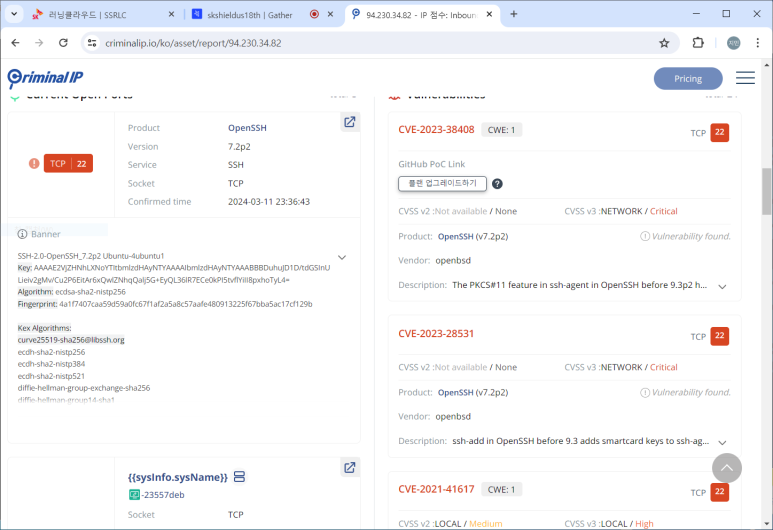The height and width of the screenshot is (530, 773).
Task: Click the Vulnerability found info icon for CVE-2023-38408
Action: click(x=644, y=236)
